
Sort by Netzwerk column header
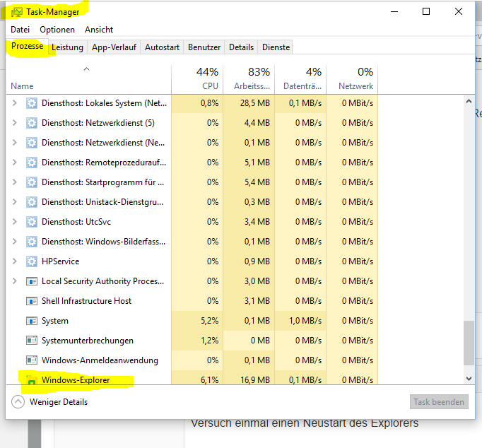click(x=352, y=80)
